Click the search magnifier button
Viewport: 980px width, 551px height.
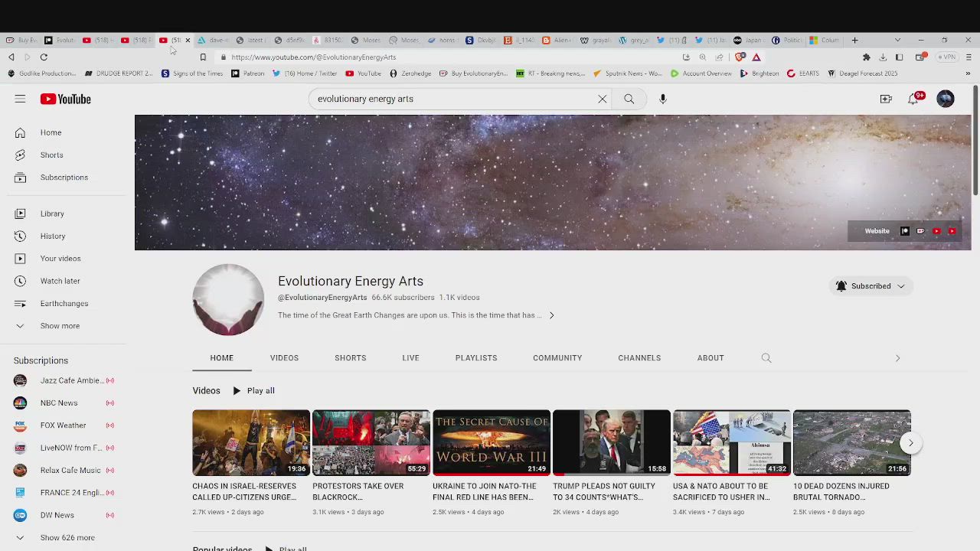click(x=629, y=99)
